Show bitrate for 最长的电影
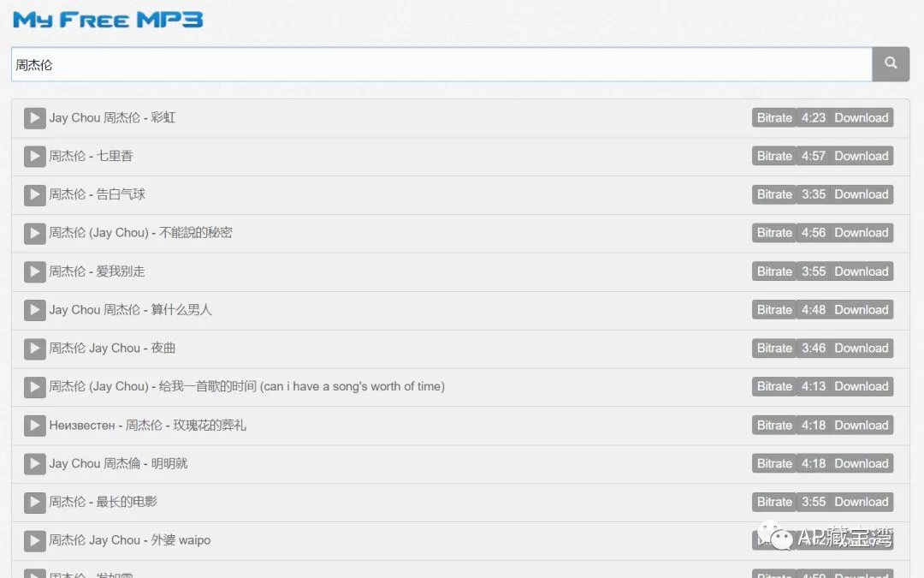Screen dimensions: 924x578 (x=774, y=502)
